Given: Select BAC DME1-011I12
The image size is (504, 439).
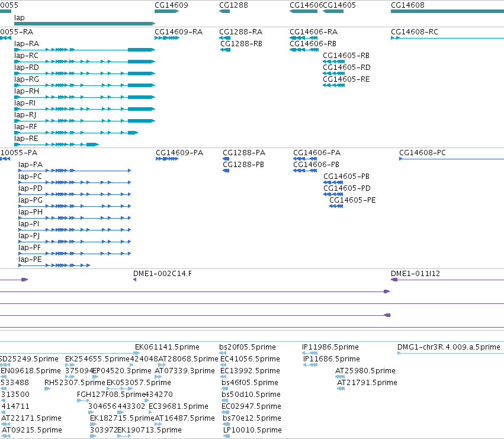Looking at the screenshot, I should point(416,274).
